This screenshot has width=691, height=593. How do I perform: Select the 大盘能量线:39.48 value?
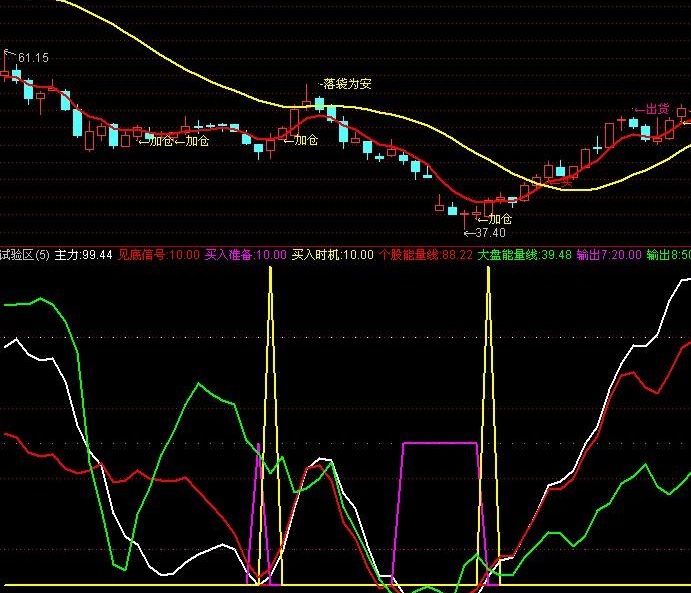tap(524, 255)
